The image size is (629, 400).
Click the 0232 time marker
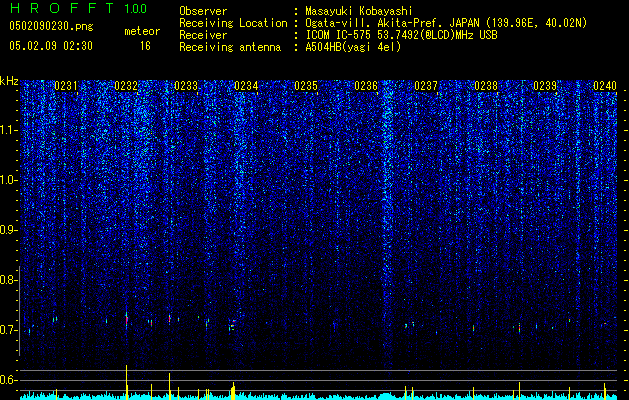pos(126,86)
